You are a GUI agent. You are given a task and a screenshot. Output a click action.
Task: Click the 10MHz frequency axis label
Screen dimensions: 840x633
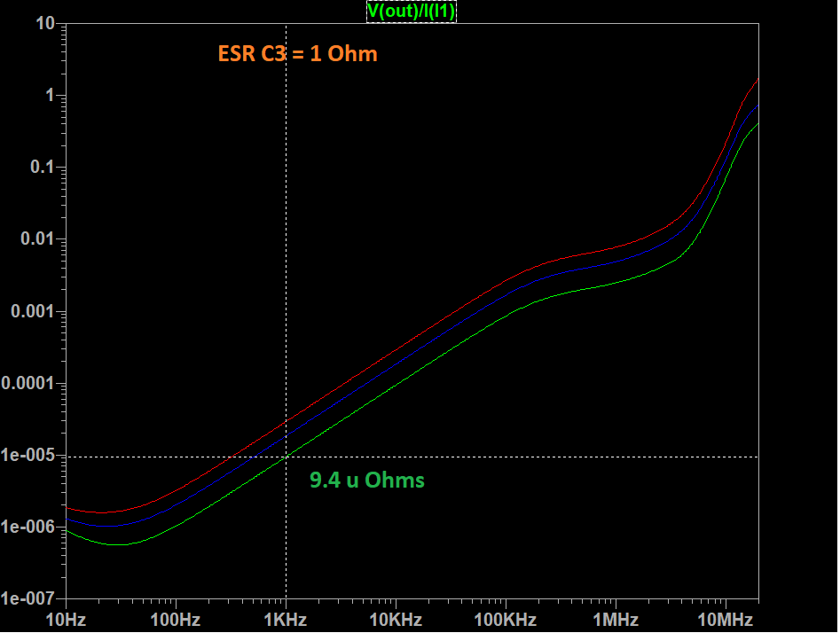(x=726, y=620)
